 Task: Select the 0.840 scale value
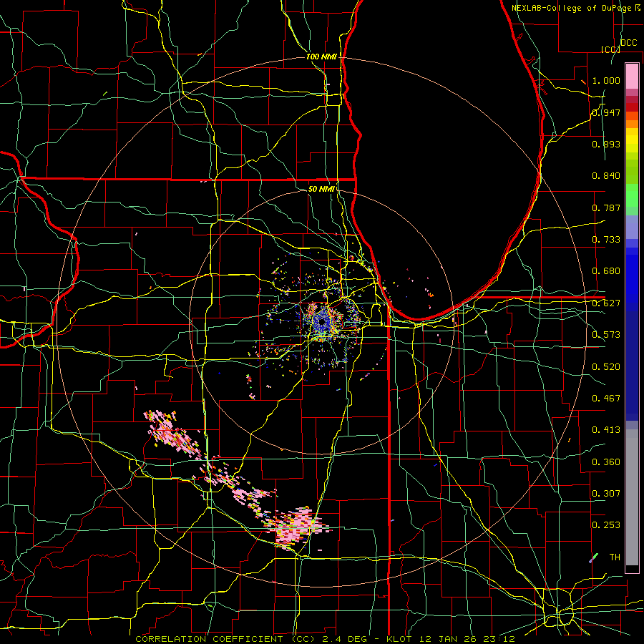pyautogui.click(x=606, y=176)
